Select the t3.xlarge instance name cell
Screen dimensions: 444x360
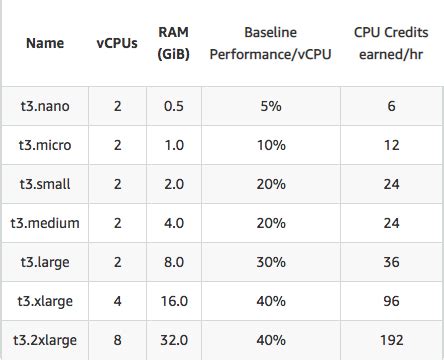pos(45,301)
